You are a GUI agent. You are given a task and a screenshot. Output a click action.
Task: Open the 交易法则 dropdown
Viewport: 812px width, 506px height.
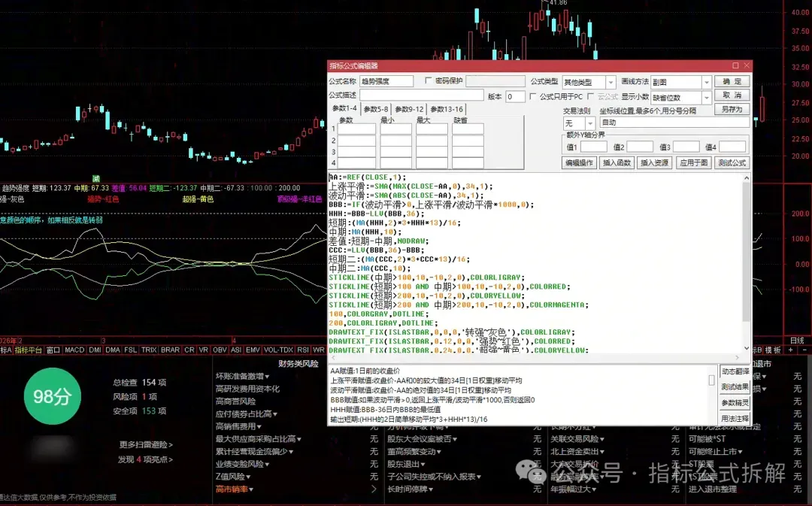(x=590, y=123)
